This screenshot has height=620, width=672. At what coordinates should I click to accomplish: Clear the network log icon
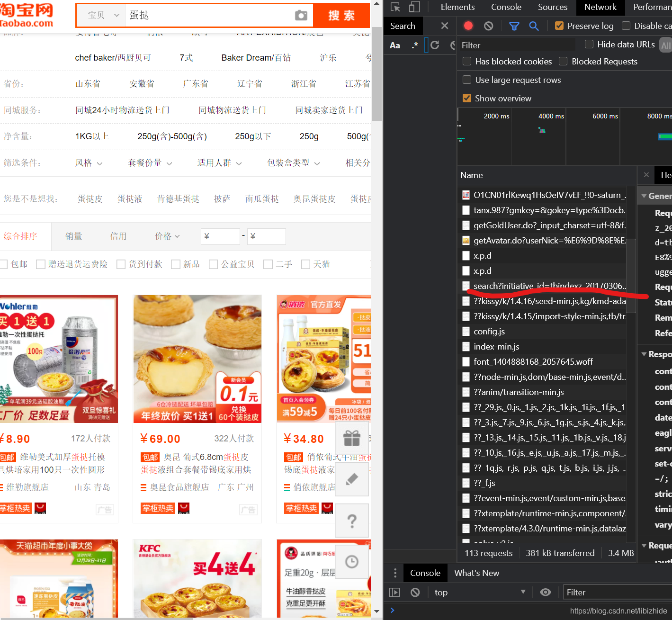click(x=488, y=26)
